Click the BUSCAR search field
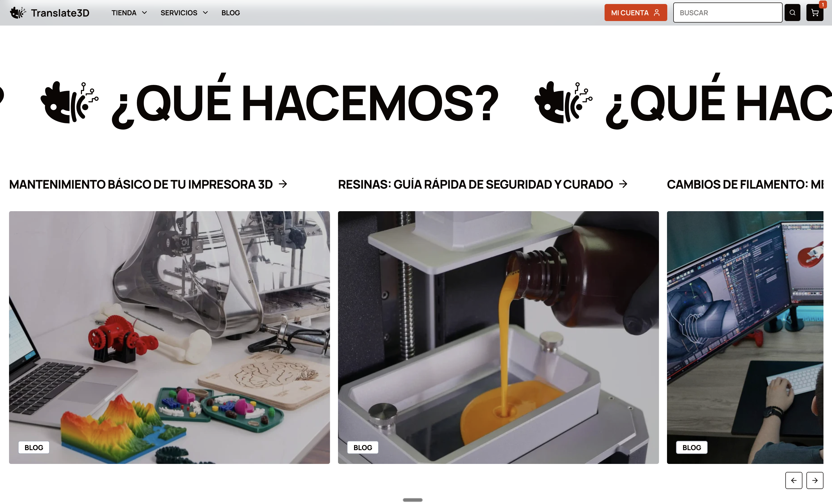The height and width of the screenshot is (504, 832). click(728, 13)
